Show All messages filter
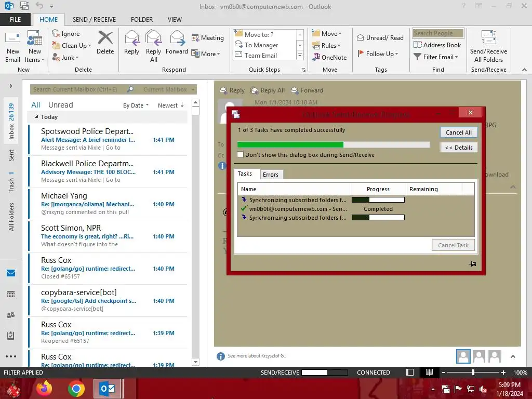Screen dimensions: 532x399 [36, 105]
